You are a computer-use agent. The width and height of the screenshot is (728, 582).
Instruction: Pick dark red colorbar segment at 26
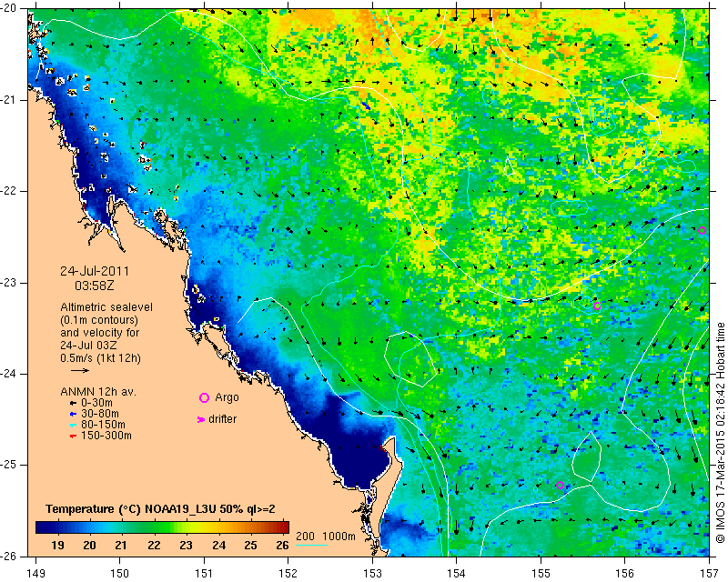(283, 527)
